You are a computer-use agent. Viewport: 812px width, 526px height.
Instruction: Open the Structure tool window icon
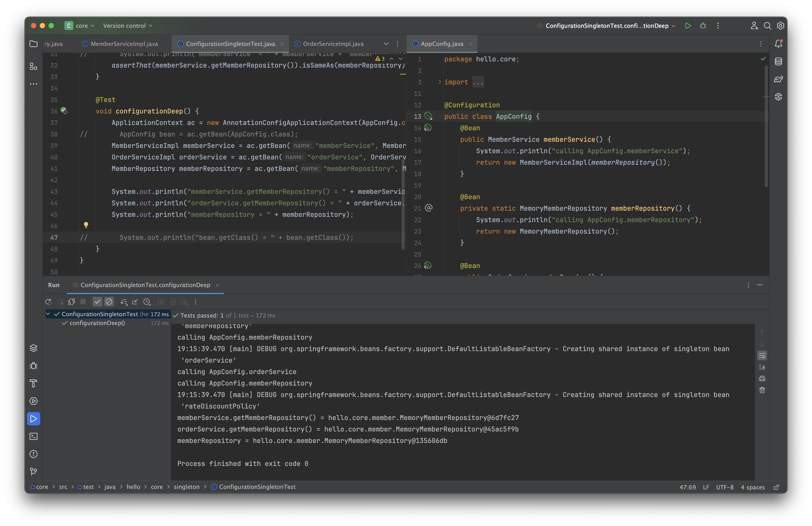point(34,66)
